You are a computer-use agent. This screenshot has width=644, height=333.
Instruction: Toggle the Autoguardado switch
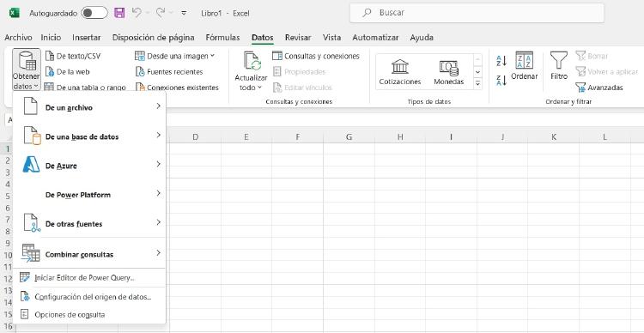coord(94,13)
